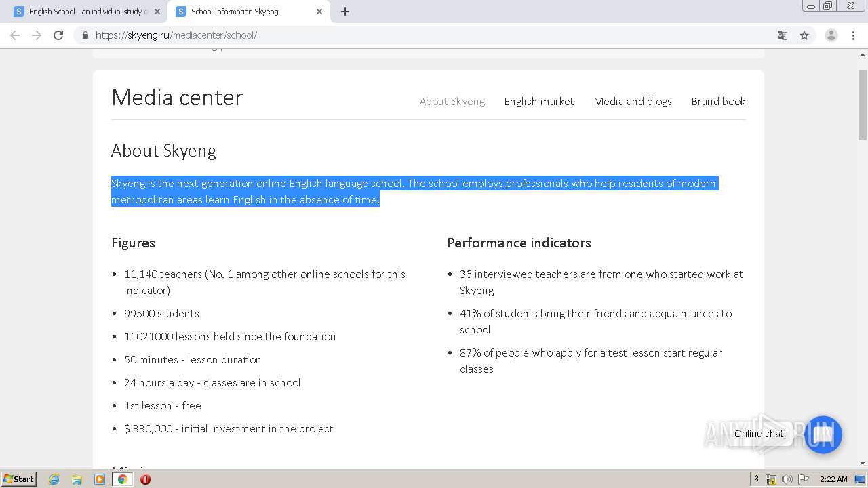
Task: Restore down the Chrome window
Action: [828, 6]
